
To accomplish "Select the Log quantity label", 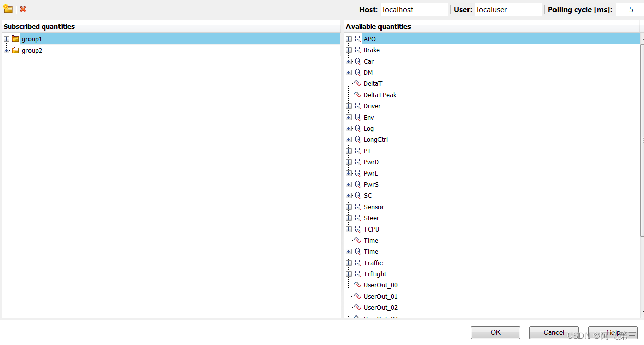I will pos(369,129).
